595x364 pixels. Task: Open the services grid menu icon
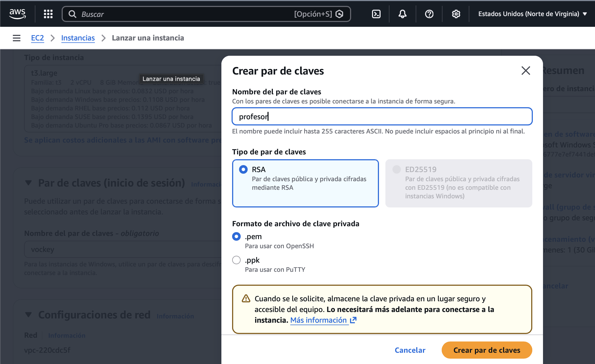tap(48, 14)
